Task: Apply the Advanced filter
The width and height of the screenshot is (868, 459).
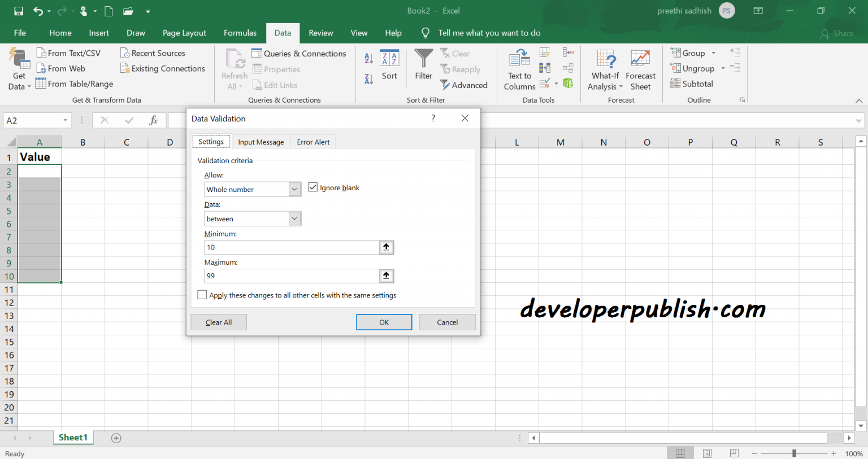Action: point(464,85)
